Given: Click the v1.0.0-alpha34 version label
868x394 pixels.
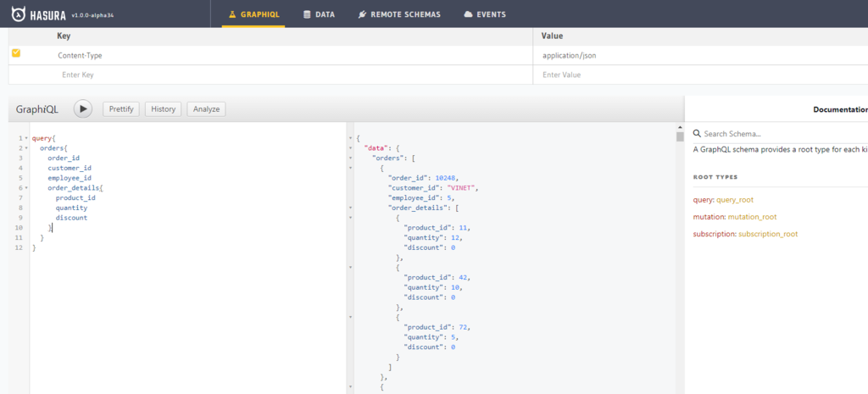Looking at the screenshot, I should coord(92,14).
